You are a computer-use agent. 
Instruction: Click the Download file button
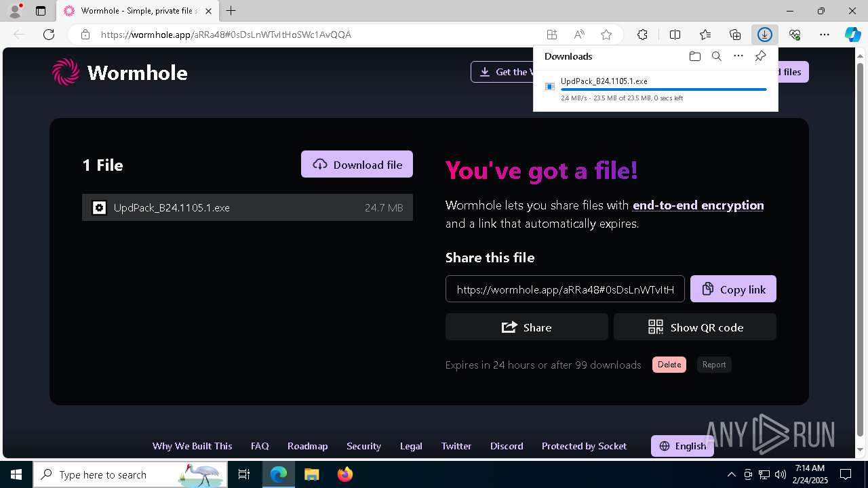pyautogui.click(x=357, y=164)
